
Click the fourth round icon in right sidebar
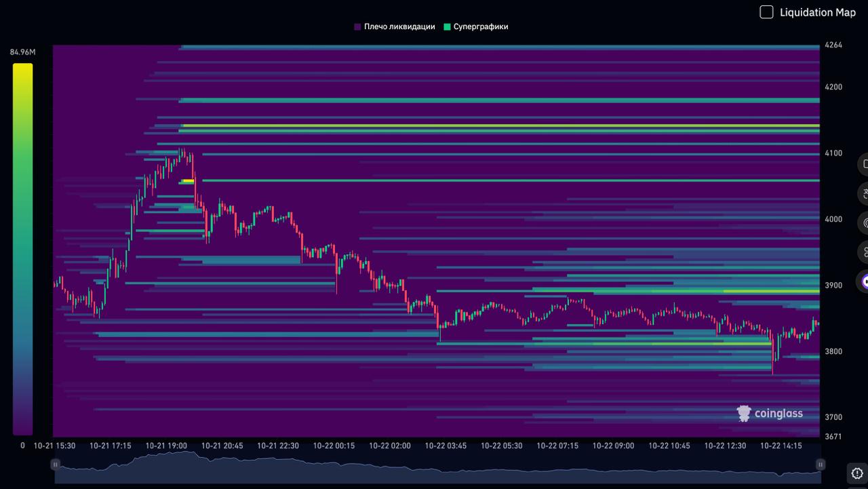tap(864, 252)
